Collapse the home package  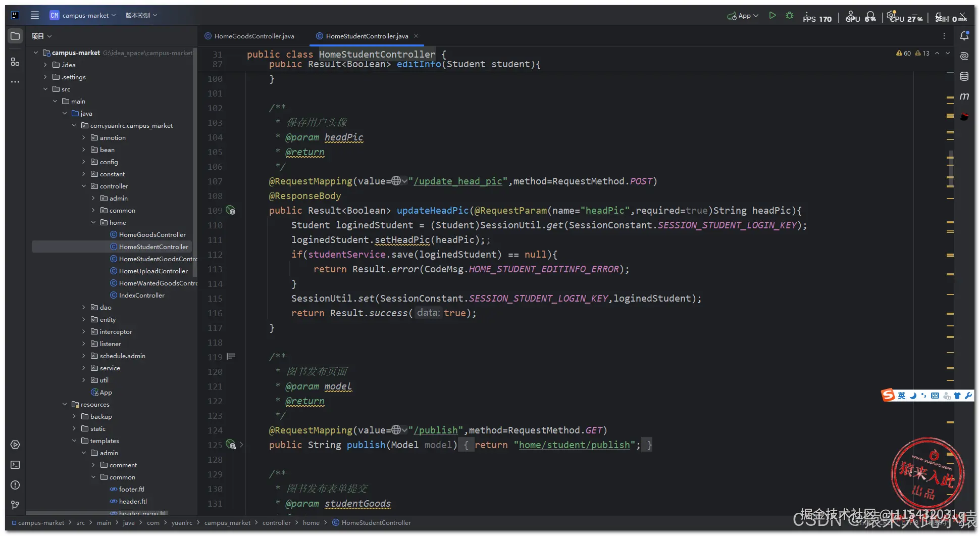tap(93, 222)
